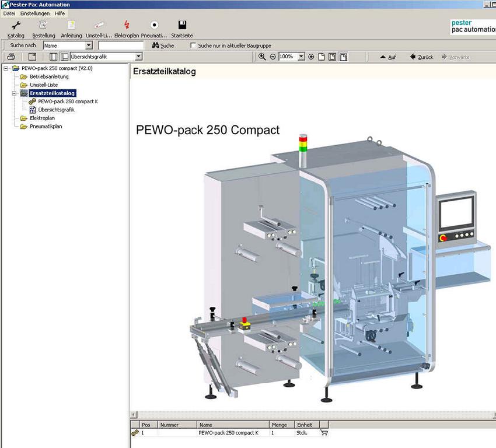Screen dimensions: 496x448
Task: Collapse the PEWO-pack 250 compact (V2.0) root node
Action: [6, 68]
